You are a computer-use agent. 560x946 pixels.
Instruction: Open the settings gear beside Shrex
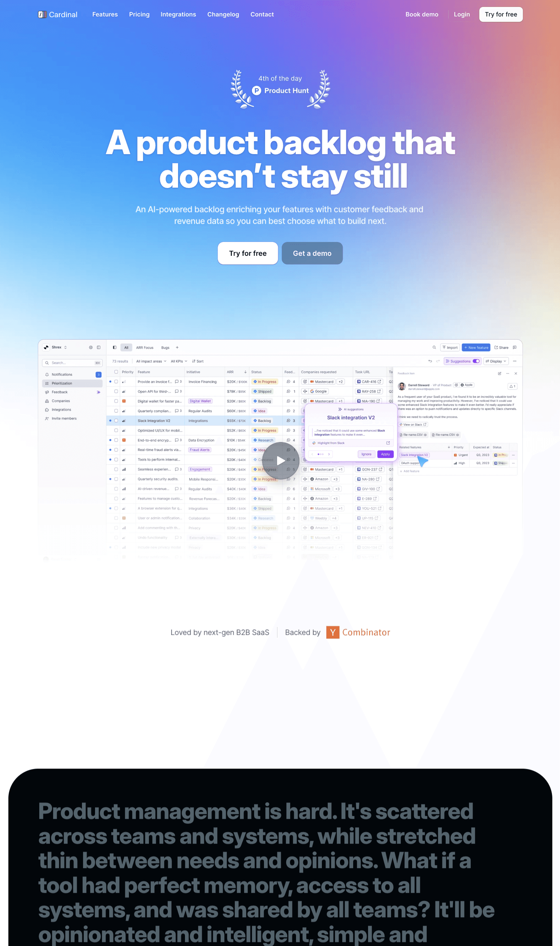(91, 347)
